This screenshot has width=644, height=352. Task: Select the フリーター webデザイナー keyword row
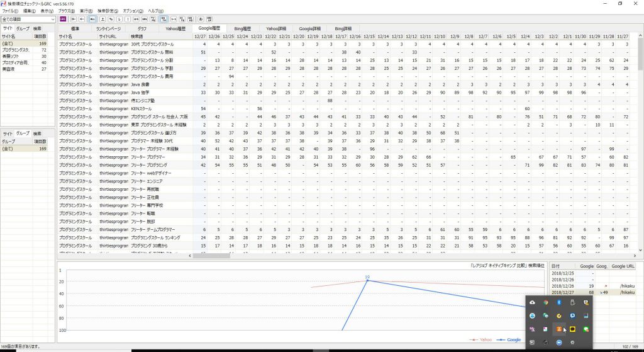tap(343, 173)
